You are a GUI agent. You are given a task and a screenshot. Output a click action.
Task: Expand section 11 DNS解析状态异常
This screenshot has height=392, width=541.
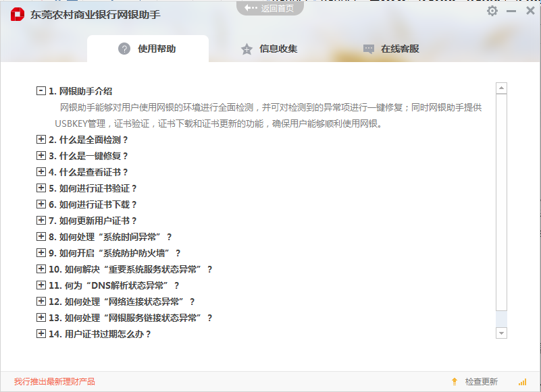pyautogui.click(x=41, y=285)
